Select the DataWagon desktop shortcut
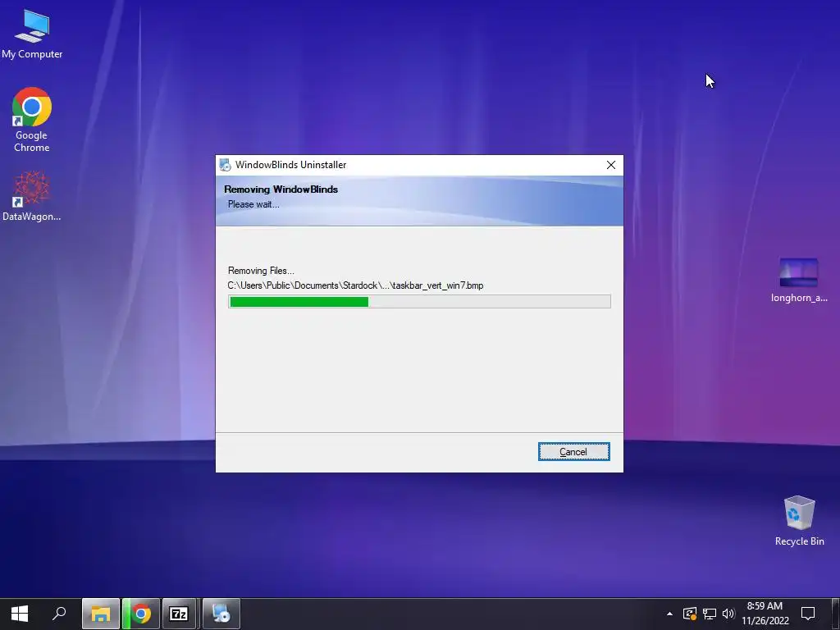840x630 pixels. coord(32,196)
